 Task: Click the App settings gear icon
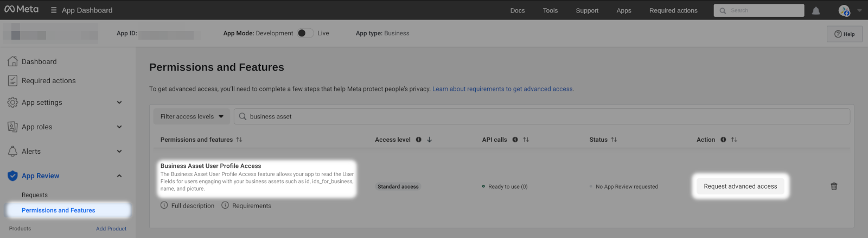[12, 102]
